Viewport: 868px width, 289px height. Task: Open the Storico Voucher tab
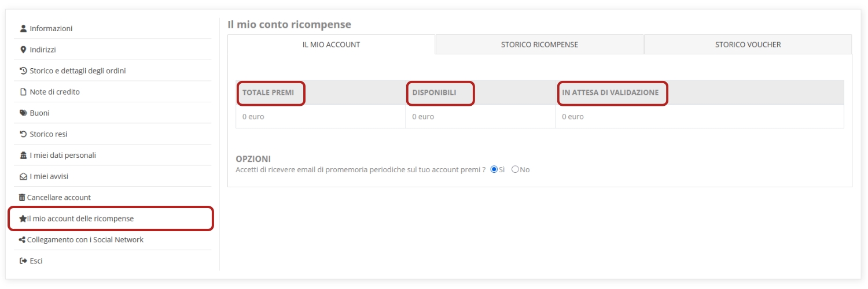748,45
